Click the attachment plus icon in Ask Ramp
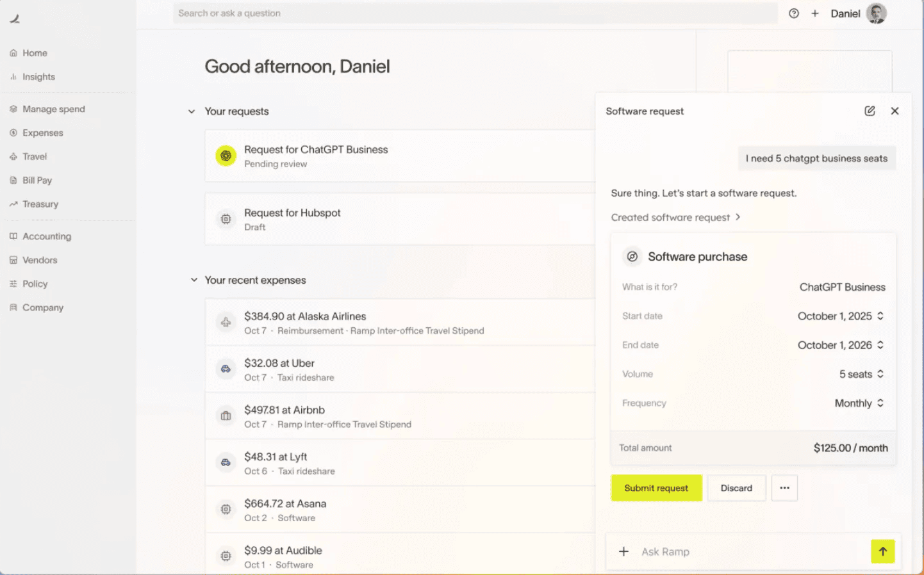 [x=623, y=551]
